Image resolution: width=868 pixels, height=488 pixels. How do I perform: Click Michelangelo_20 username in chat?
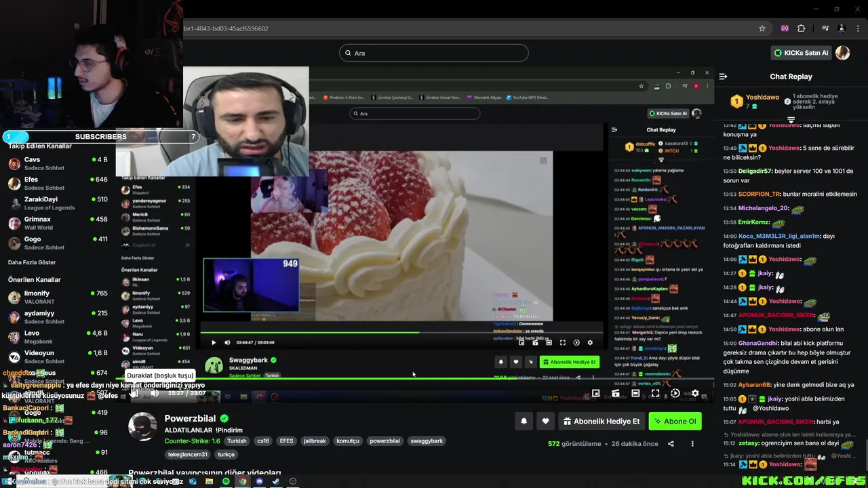coord(764,208)
